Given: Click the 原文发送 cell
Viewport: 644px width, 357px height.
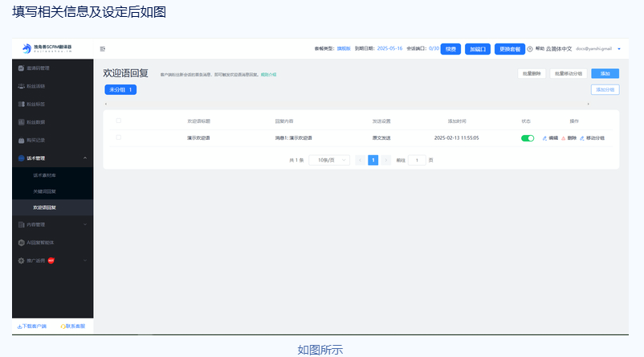Looking at the screenshot, I should [x=381, y=138].
